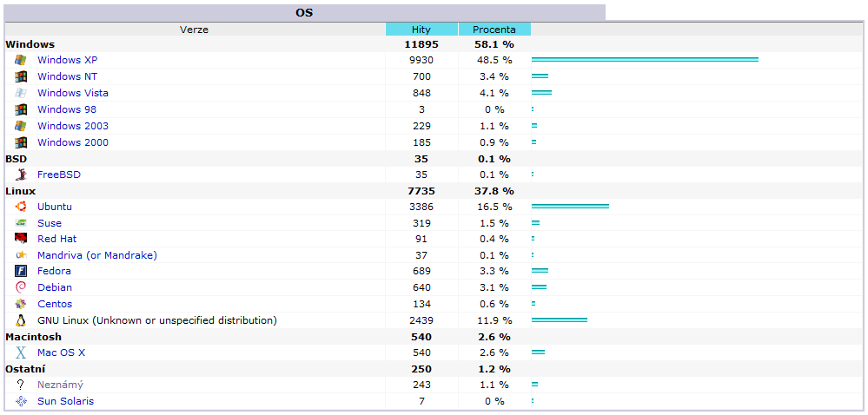
Task: Click the hits value 848
Action: click(x=421, y=93)
